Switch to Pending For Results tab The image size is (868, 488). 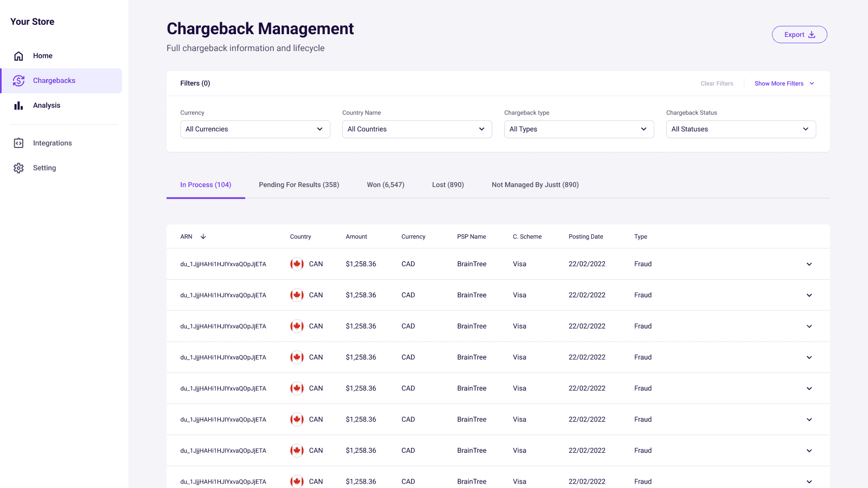click(x=299, y=185)
